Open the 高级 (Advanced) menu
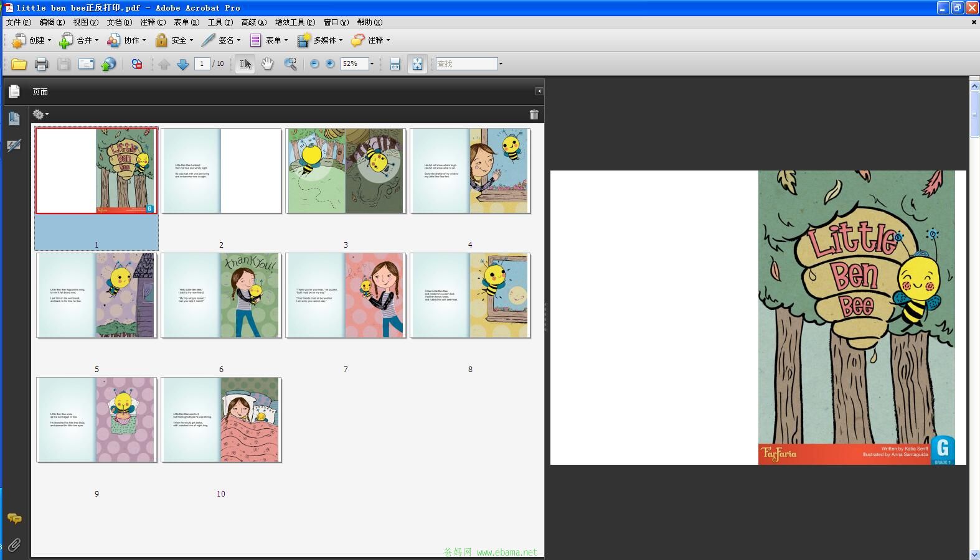The height and width of the screenshot is (560, 980). tap(254, 22)
